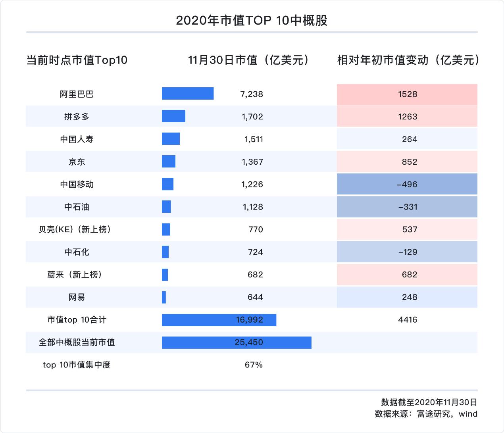The width and height of the screenshot is (504, 433).
Task: Click the change cell 248
Action: click(x=407, y=297)
